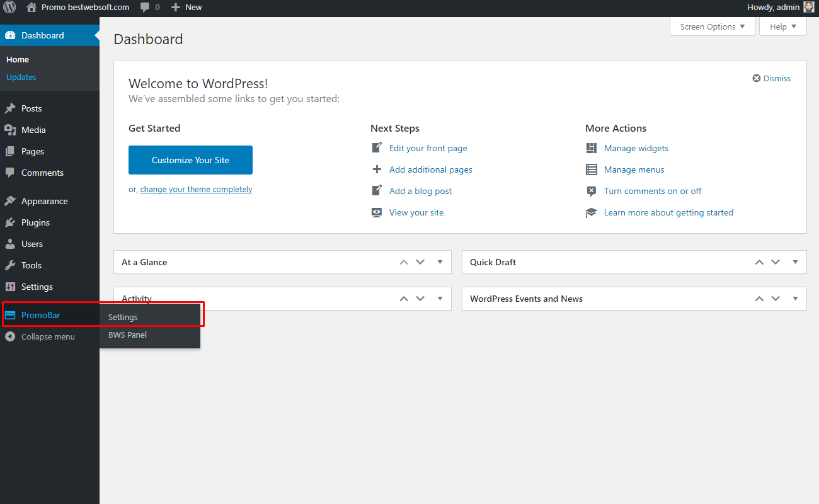Image resolution: width=819 pixels, height=504 pixels.
Task: Click the admin avatar in top bar
Action: 809,8
